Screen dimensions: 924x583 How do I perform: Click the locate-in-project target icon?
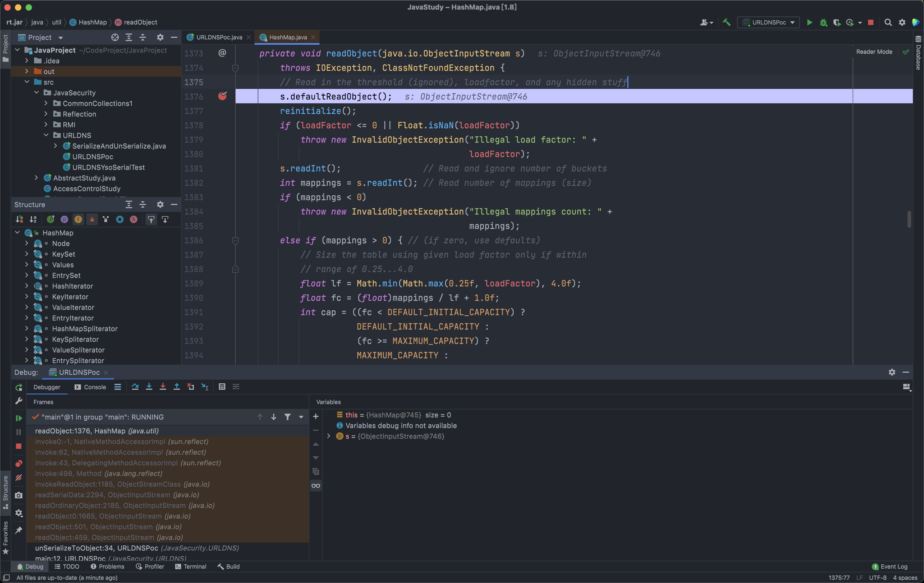(x=115, y=37)
